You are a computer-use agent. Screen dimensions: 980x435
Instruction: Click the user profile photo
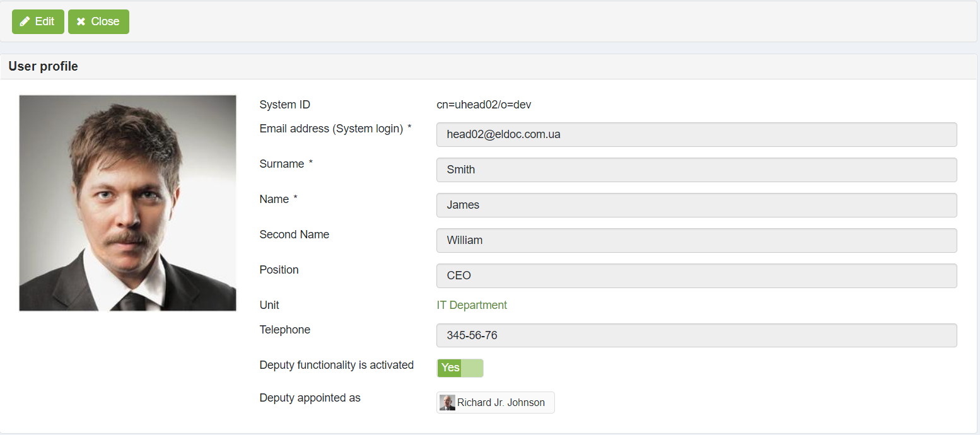click(128, 203)
